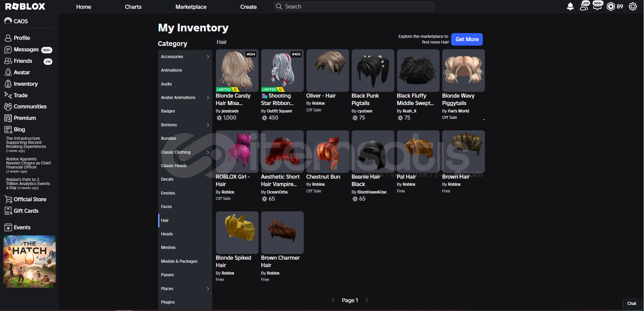Click the Beanie Hair Black title
This screenshot has height=311, width=644.
pos(366,181)
